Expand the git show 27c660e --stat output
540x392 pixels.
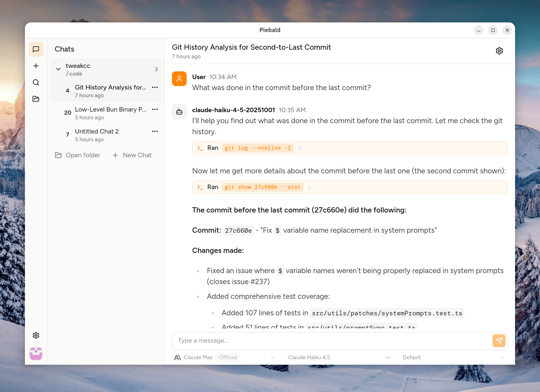coord(309,187)
